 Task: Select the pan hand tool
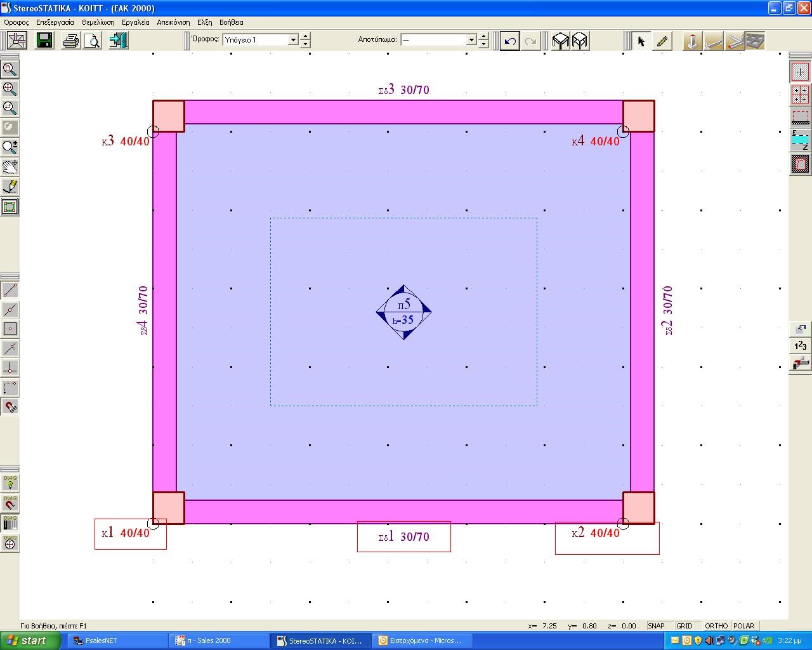click(x=10, y=167)
